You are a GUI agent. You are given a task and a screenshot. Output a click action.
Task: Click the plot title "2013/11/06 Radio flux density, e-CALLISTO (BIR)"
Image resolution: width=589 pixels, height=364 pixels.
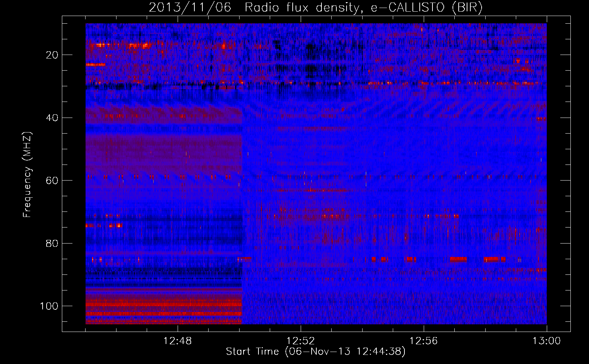[316, 8]
